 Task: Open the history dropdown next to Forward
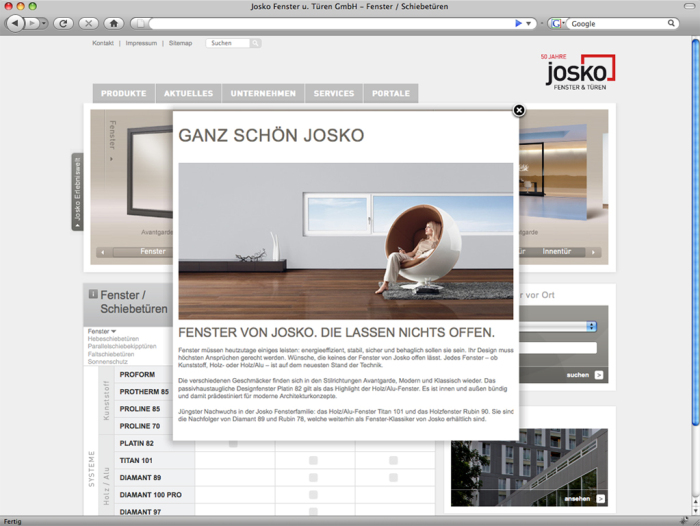(44, 23)
